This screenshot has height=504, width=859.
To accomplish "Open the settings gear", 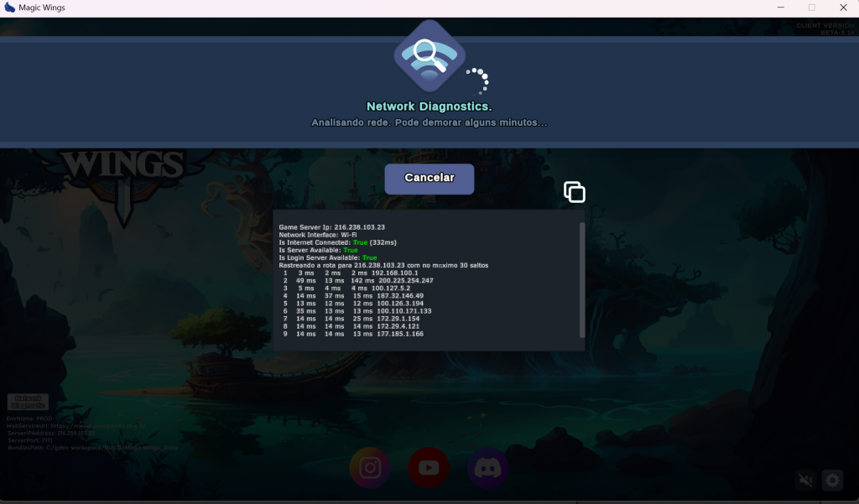I will [x=832, y=481].
